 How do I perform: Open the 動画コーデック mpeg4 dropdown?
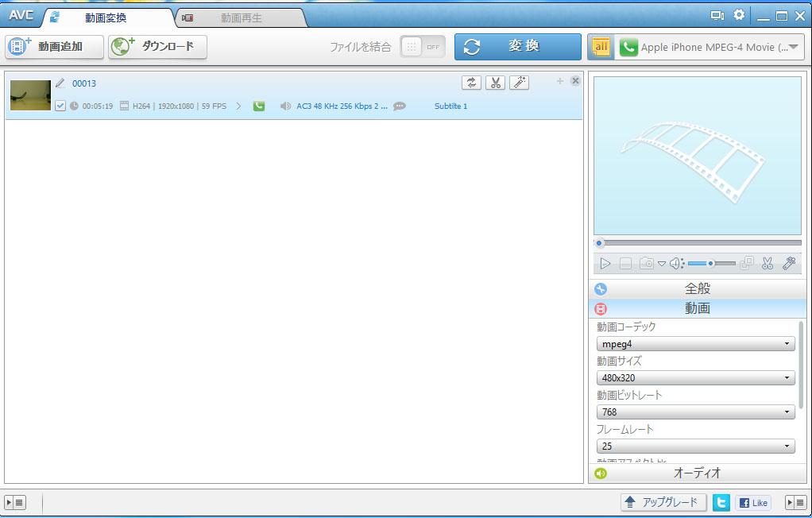695,344
